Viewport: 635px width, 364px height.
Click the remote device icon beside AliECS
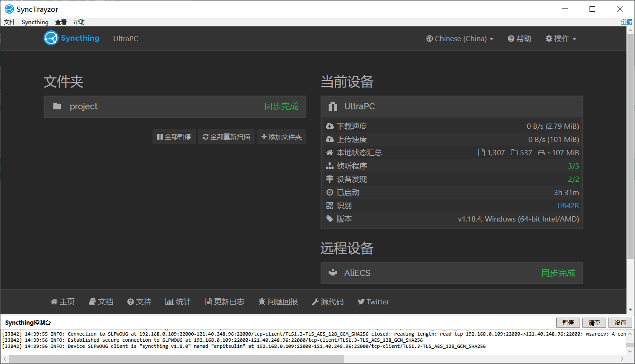coord(333,273)
